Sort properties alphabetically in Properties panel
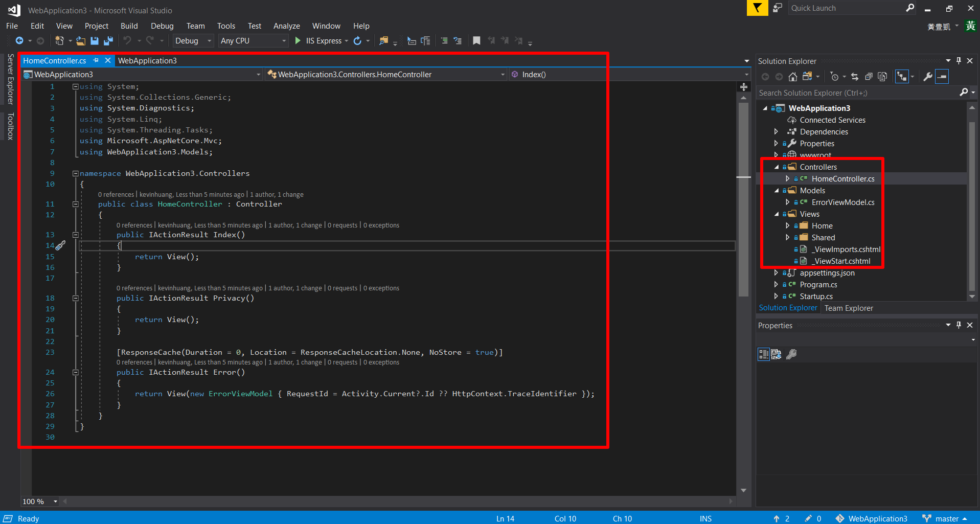The width and height of the screenshot is (980, 524). 776,354
